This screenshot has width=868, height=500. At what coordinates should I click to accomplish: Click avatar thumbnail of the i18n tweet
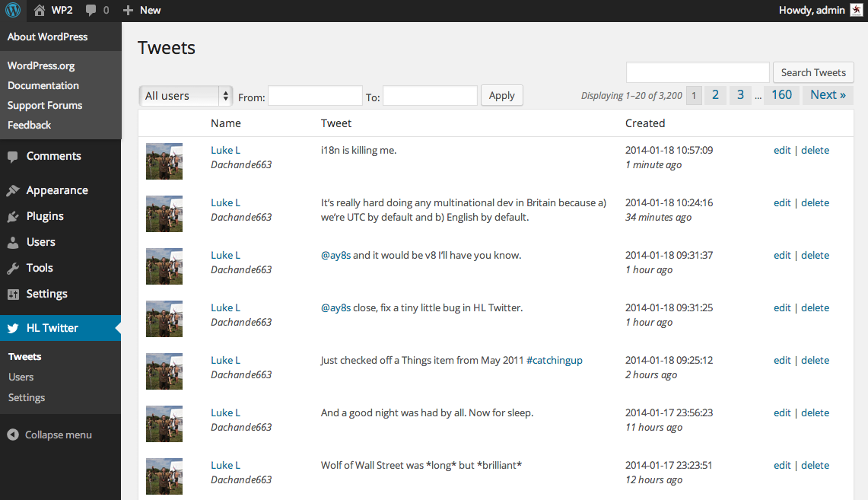coord(164,161)
